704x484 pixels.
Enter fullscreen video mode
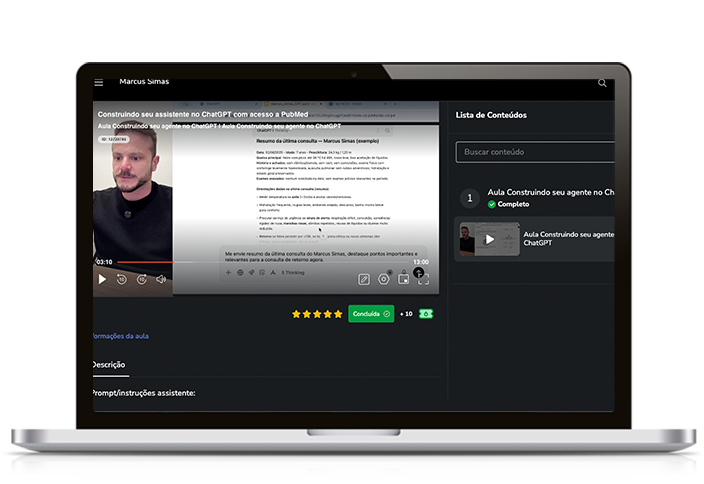pos(423,279)
